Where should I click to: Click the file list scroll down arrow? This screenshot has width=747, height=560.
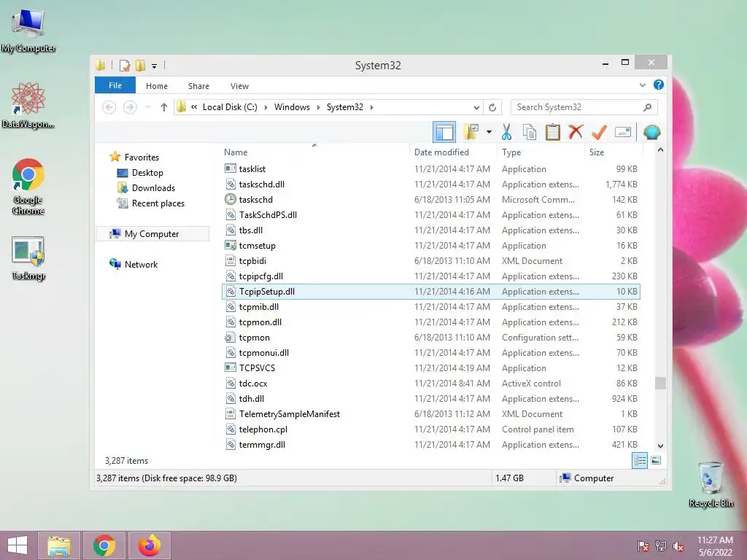click(660, 446)
